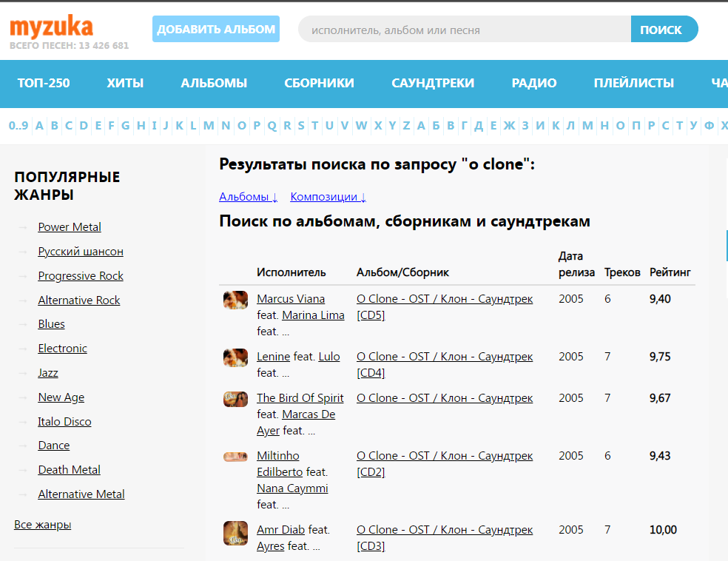Viewport: 728px width, 561px height.
Task: Click the myzuka site logo
Action: pyautogui.click(x=52, y=28)
